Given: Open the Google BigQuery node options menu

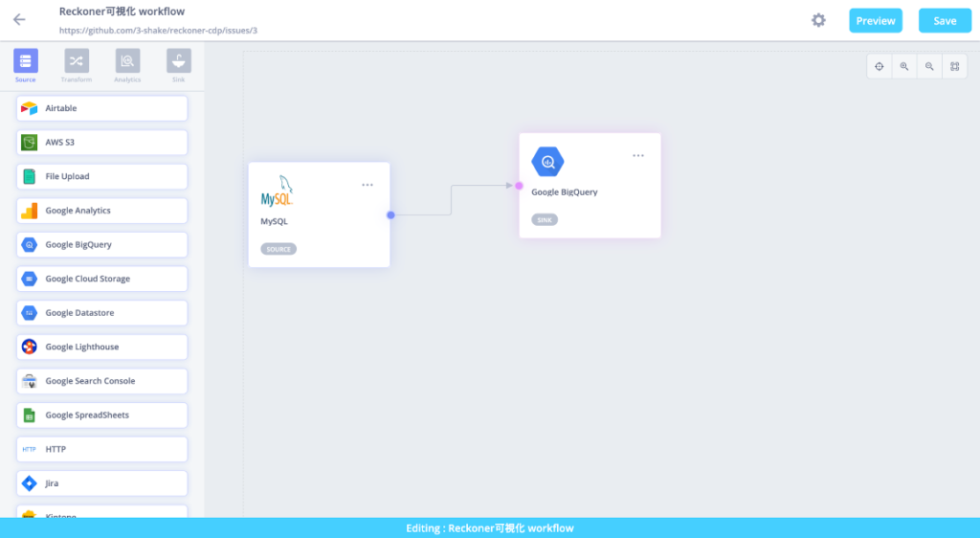Looking at the screenshot, I should [x=638, y=156].
